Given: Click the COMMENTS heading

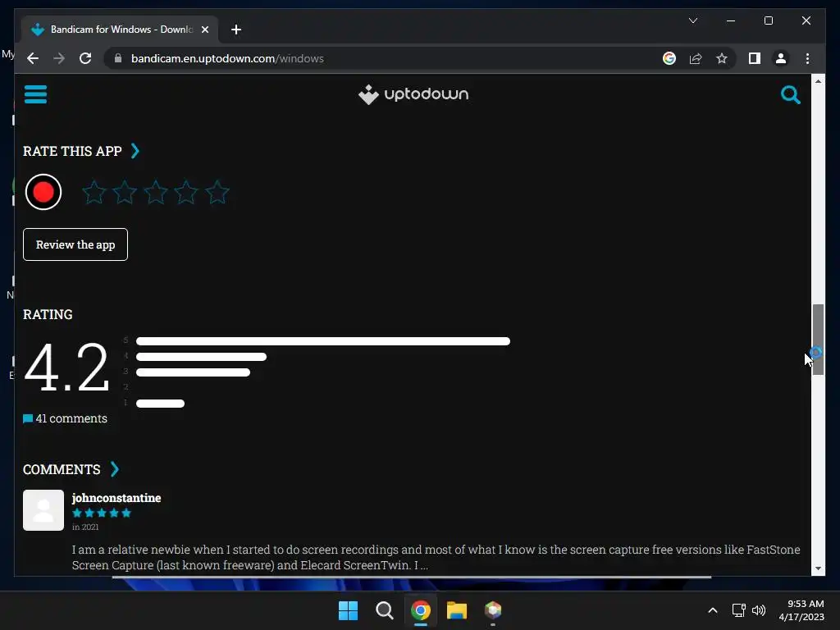Looking at the screenshot, I should tap(62, 469).
